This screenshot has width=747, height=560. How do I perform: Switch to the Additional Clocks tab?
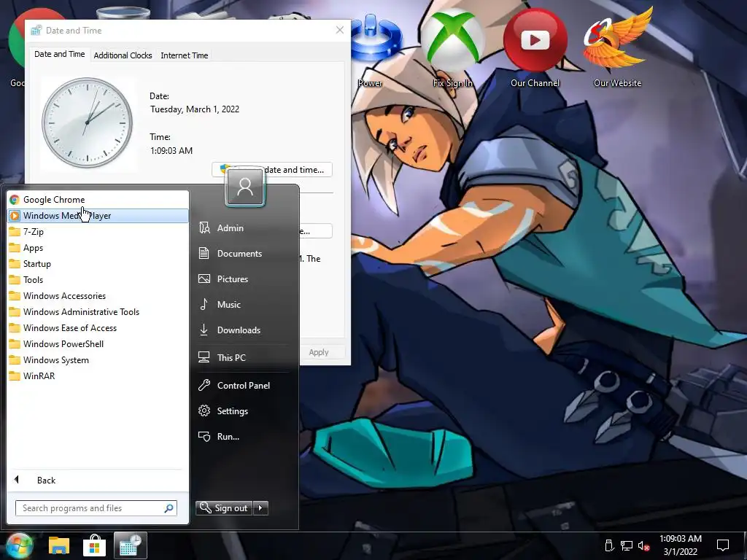click(123, 55)
